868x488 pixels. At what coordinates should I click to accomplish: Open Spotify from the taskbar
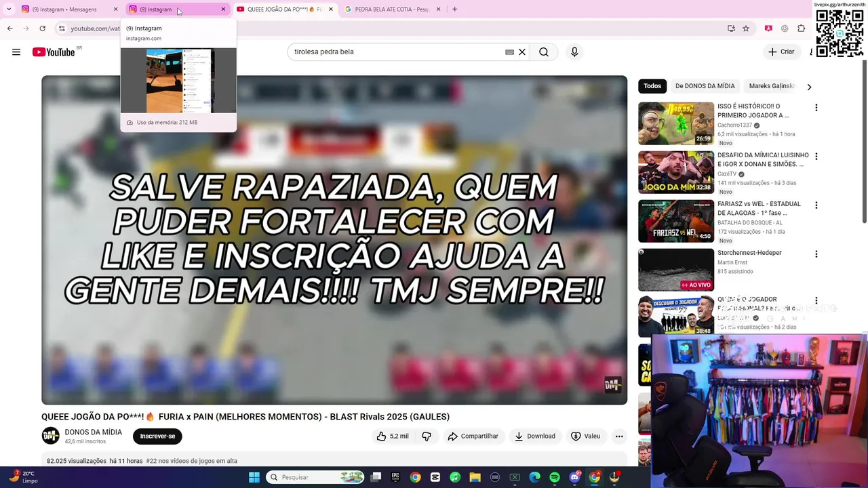pyautogui.click(x=555, y=477)
